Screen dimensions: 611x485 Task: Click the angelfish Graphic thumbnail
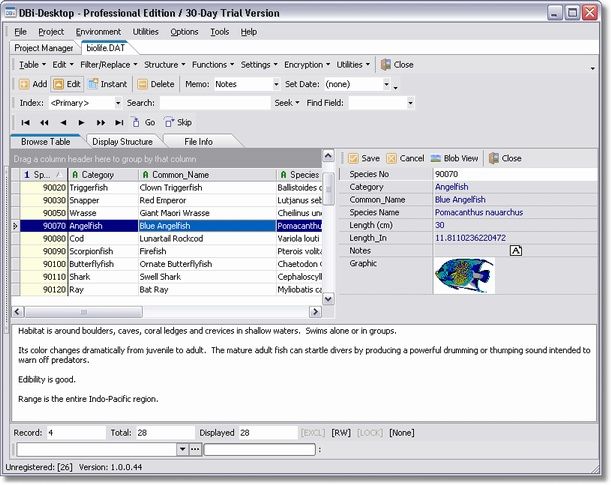[x=464, y=275]
